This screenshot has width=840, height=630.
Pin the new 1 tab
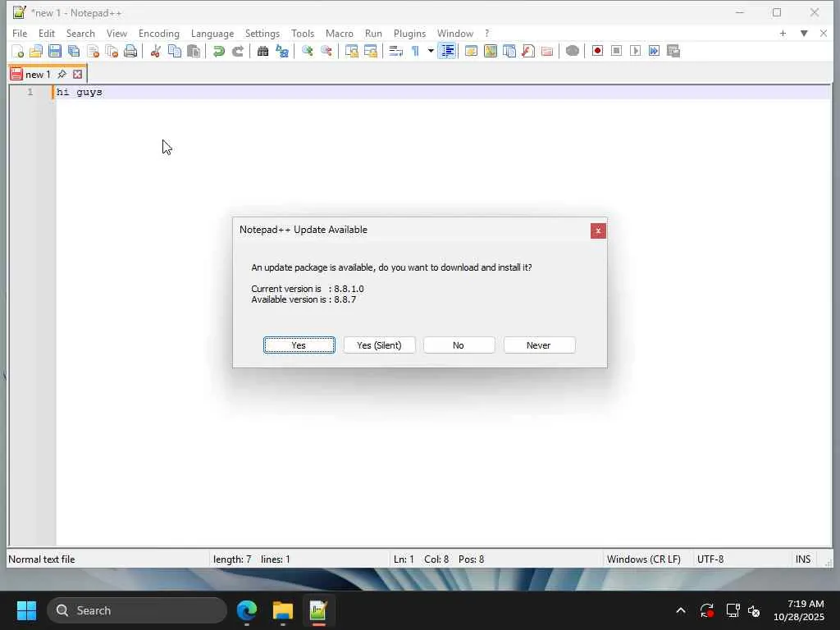[62, 74]
